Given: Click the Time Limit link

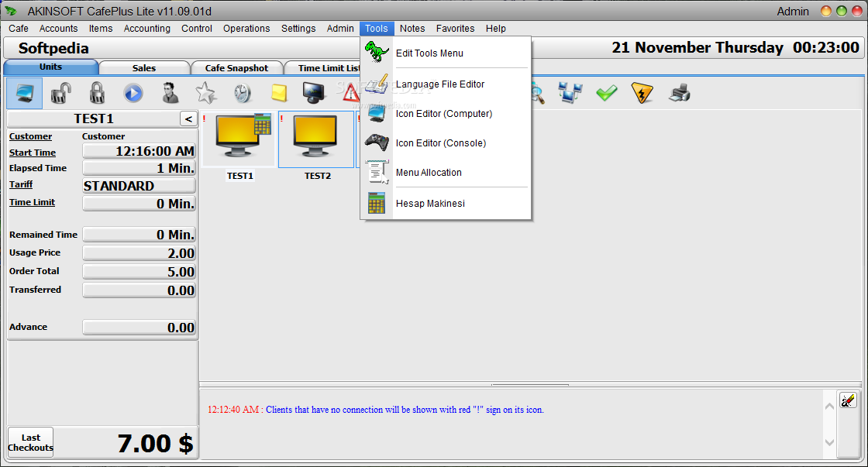Looking at the screenshot, I should click(x=32, y=202).
